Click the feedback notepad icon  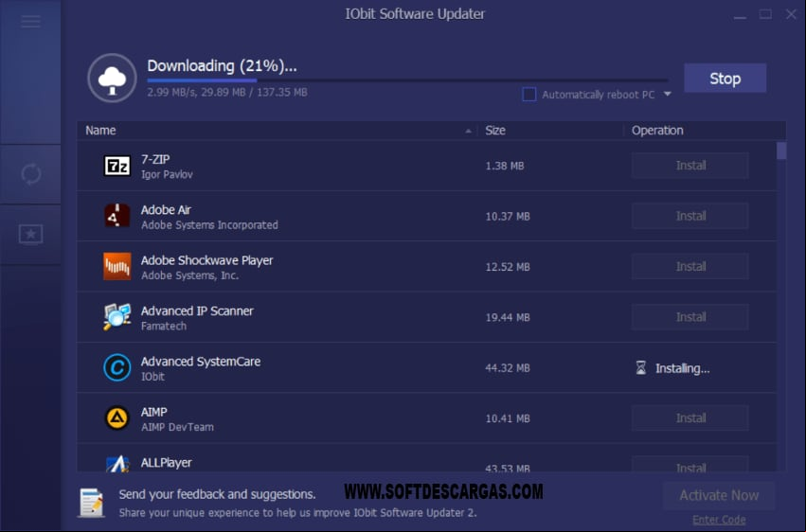pyautogui.click(x=92, y=503)
